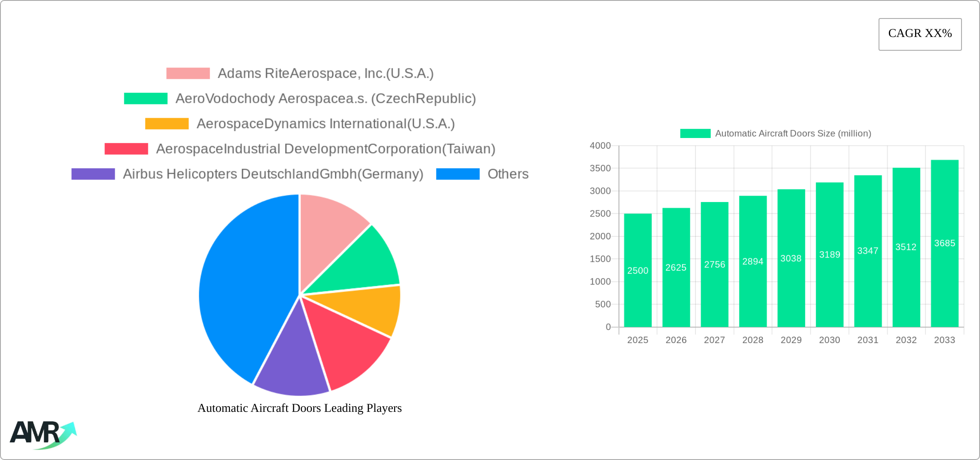Click the 2026 x-axis label
This screenshot has width=980, height=460.
[676, 340]
